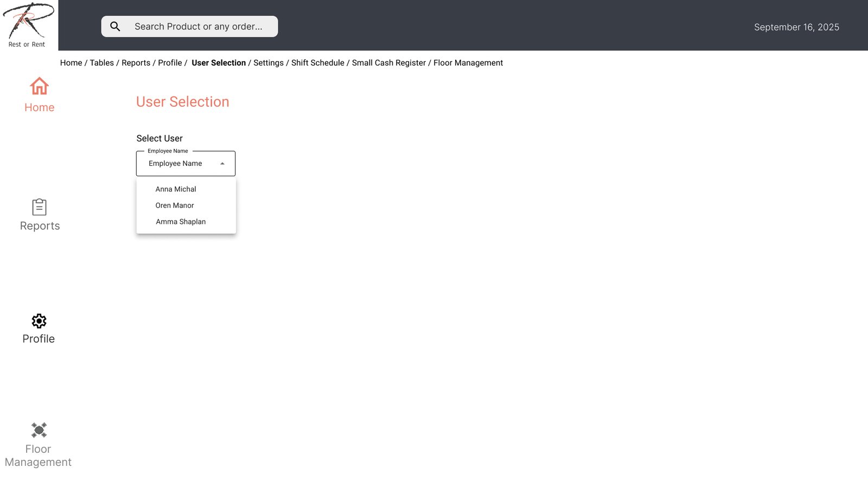This screenshot has width=868, height=488.
Task: Open Floor Management via sidebar icon
Action: point(39,430)
